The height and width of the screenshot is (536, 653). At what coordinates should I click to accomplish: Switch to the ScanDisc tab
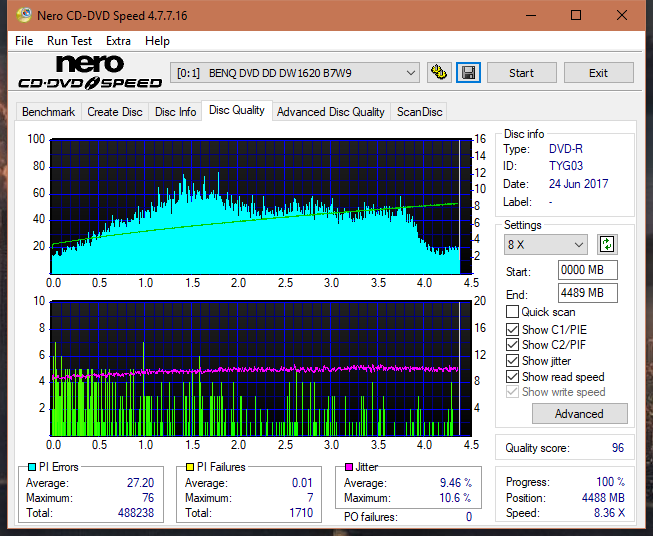click(x=419, y=112)
